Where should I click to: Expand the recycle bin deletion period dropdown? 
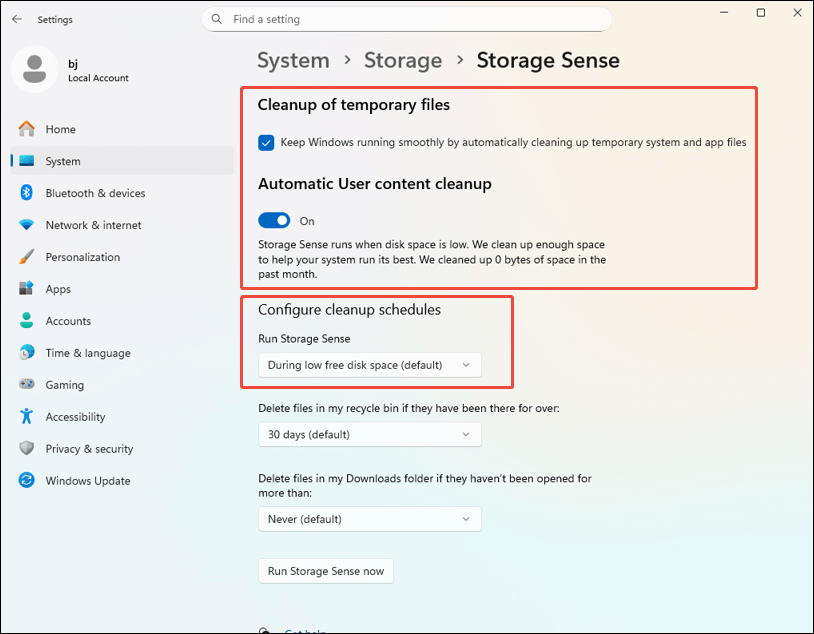[370, 434]
